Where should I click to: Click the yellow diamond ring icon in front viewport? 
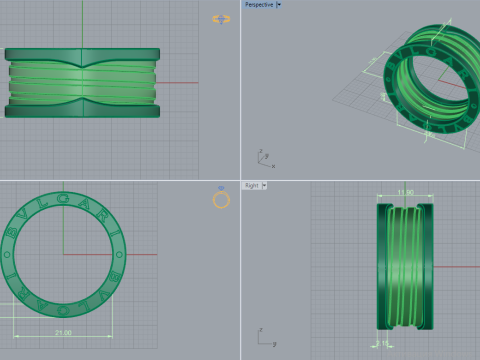(221, 197)
